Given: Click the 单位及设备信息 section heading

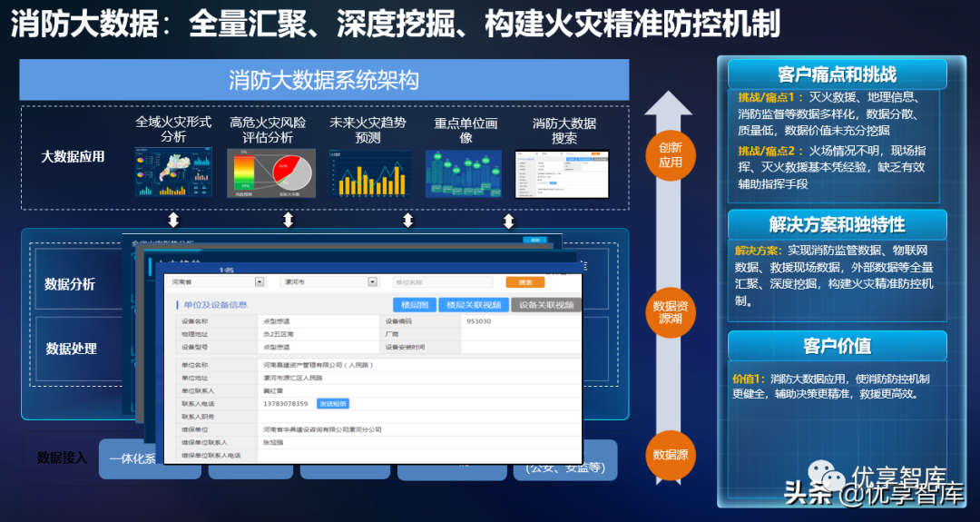Looking at the screenshot, I should coord(216,305).
